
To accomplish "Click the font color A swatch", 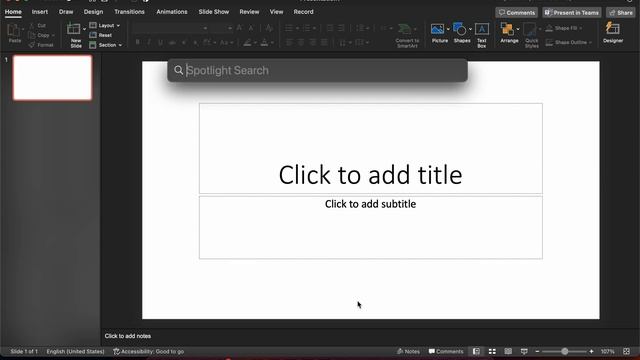I will coord(264,42).
